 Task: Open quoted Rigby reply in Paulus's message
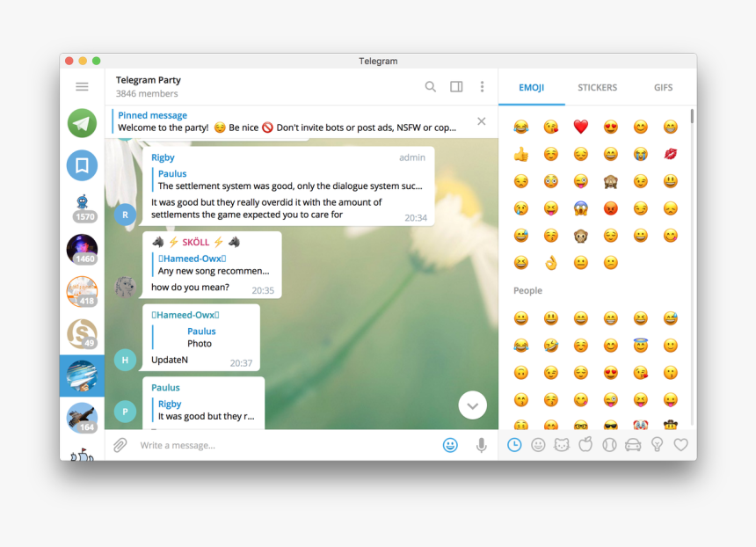pyautogui.click(x=205, y=410)
